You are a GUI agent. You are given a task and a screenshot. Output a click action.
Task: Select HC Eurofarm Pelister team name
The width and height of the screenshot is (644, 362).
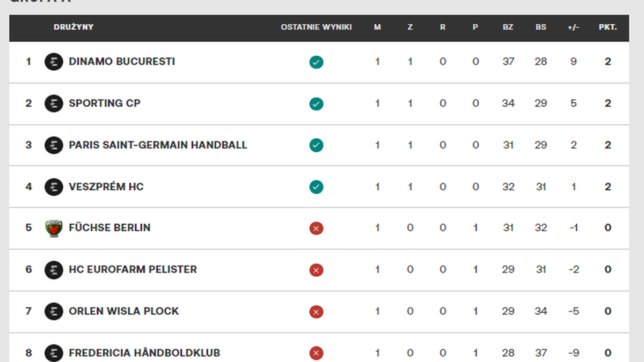click(x=133, y=269)
